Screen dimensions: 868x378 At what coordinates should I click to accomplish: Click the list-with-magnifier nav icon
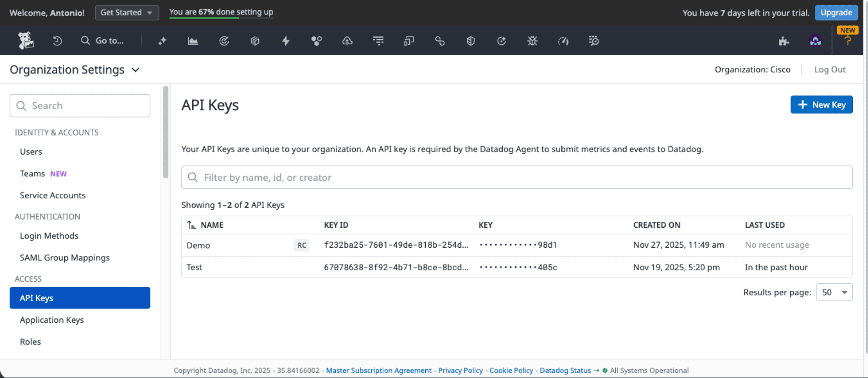click(x=594, y=41)
